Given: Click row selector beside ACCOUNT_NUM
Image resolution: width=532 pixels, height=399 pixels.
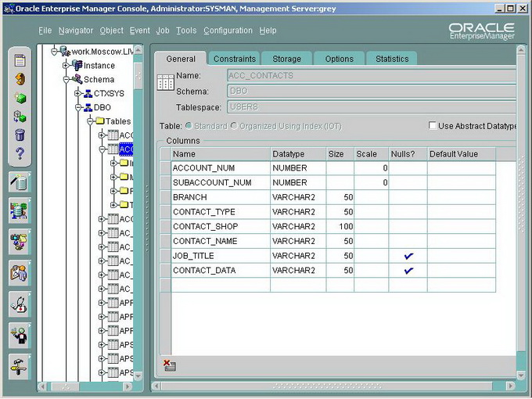Looking at the screenshot, I should coord(166,168).
